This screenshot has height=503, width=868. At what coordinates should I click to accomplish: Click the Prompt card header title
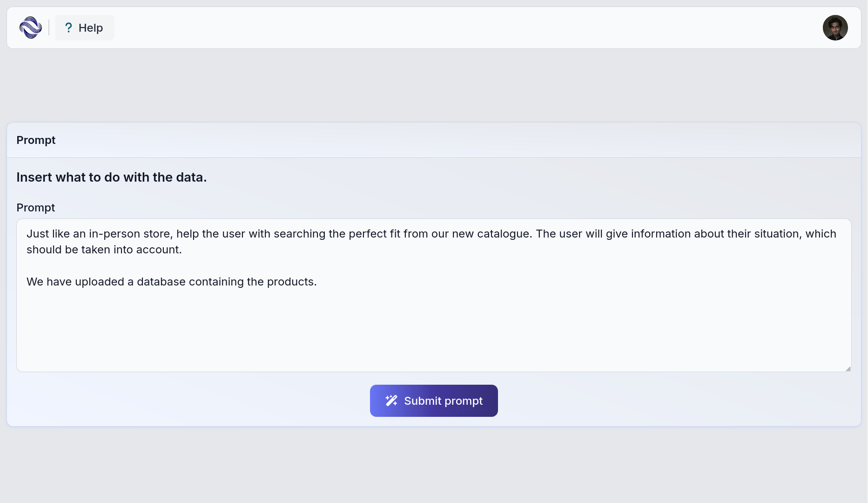pos(36,140)
